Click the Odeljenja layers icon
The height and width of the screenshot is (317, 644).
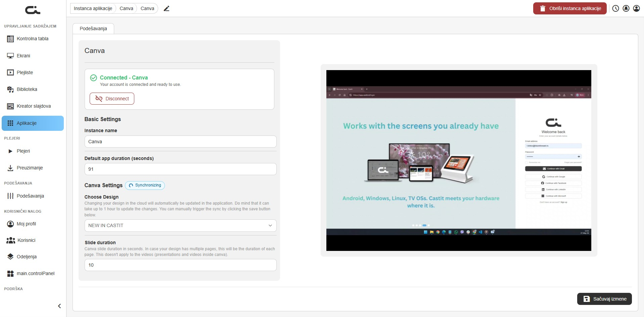10,257
